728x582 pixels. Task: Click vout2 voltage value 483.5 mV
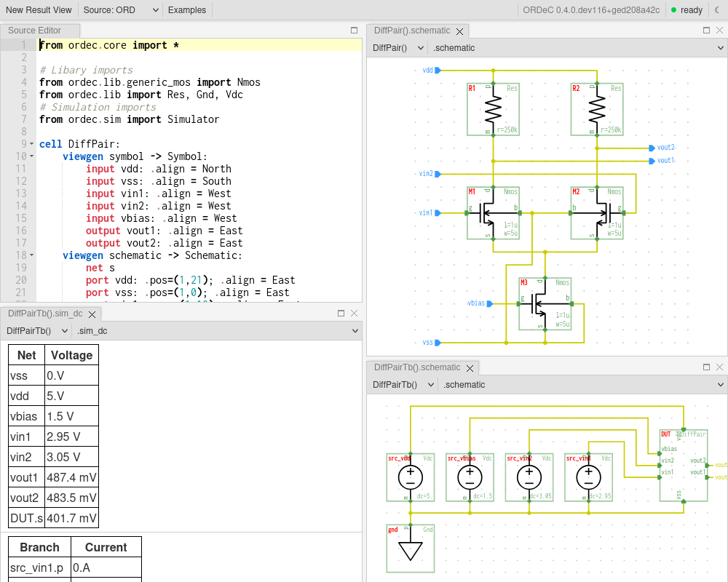(71, 498)
